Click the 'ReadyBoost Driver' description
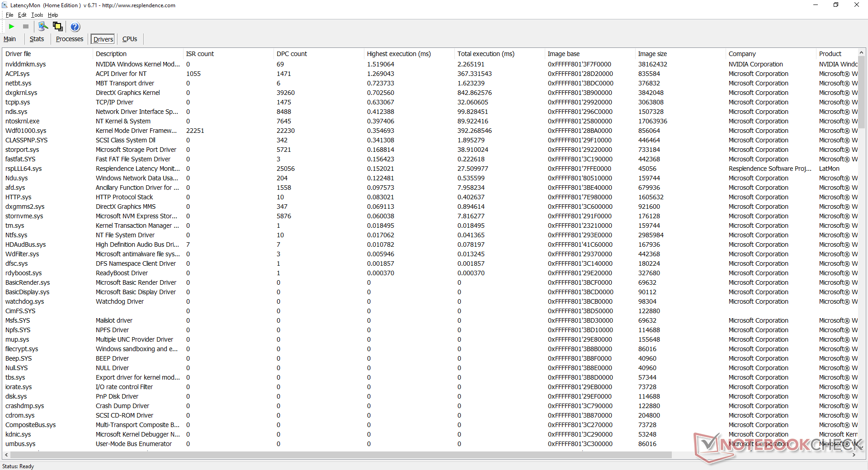868x470 pixels. pos(122,273)
